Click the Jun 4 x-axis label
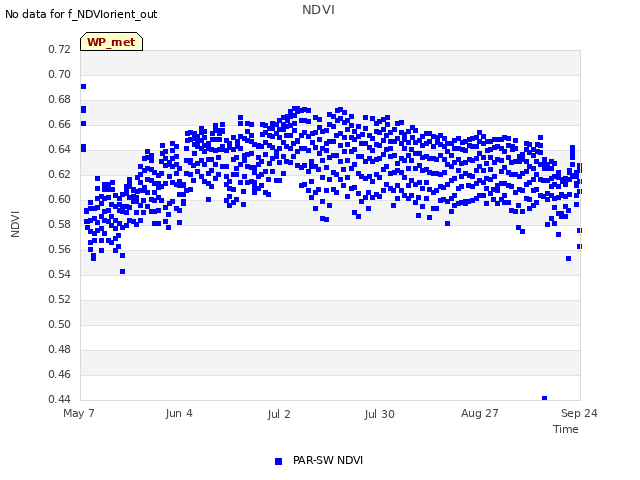Image resolution: width=640 pixels, height=480 pixels. pyautogui.click(x=179, y=413)
